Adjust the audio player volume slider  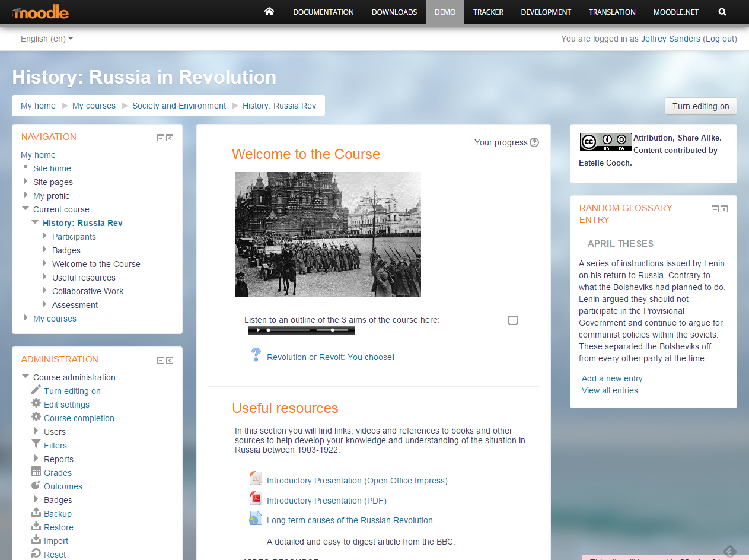pos(333,330)
